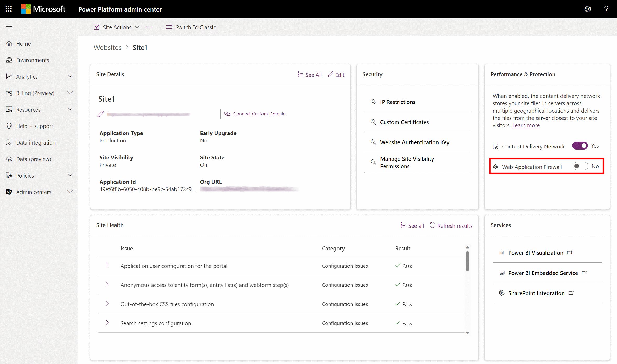Image resolution: width=617 pixels, height=364 pixels.
Task: Expand the Application user configuration issue row
Action: (108, 266)
